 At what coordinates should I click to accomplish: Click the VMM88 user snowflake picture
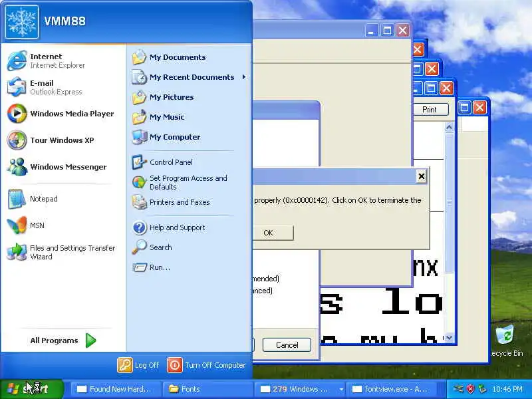pyautogui.click(x=22, y=22)
